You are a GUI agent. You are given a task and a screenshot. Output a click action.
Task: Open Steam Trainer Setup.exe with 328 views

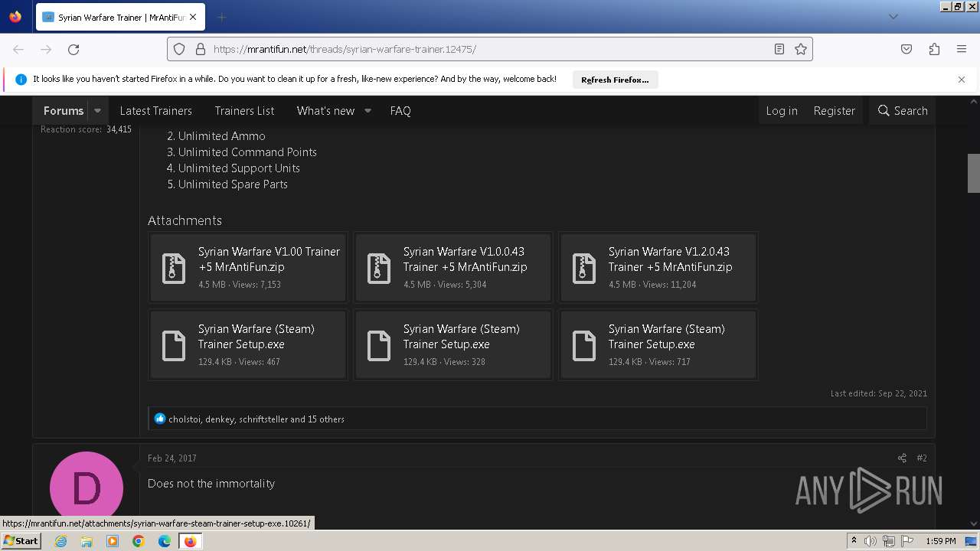(x=462, y=337)
